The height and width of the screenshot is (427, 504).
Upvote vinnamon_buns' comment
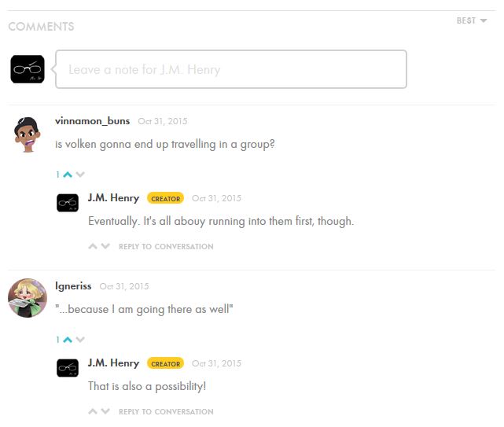click(68, 175)
